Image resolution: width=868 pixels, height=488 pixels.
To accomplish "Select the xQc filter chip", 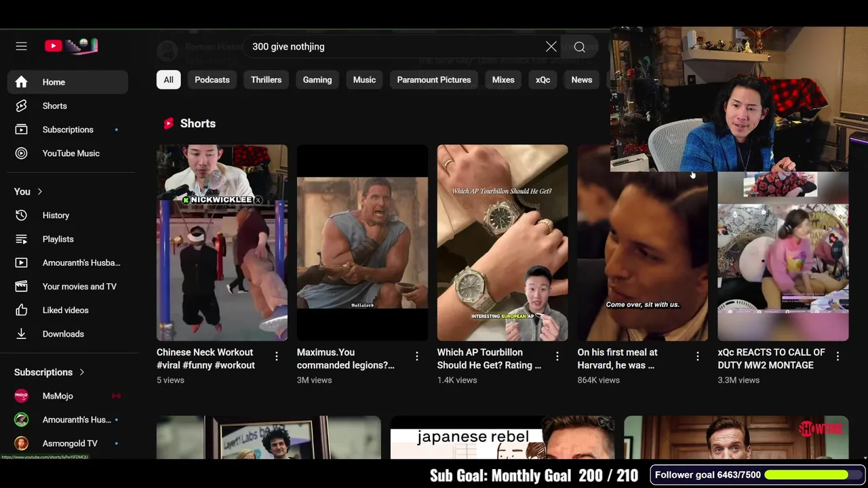I will tap(543, 80).
